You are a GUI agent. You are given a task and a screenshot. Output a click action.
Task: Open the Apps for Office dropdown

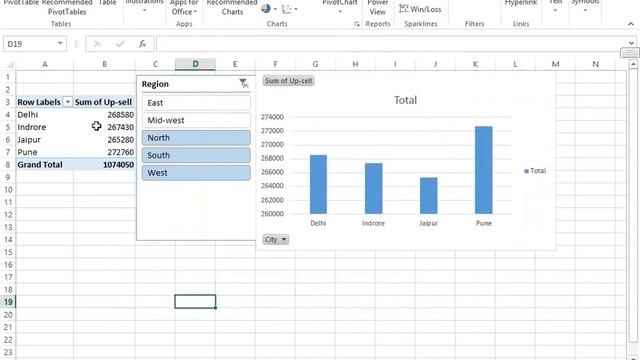click(184, 8)
